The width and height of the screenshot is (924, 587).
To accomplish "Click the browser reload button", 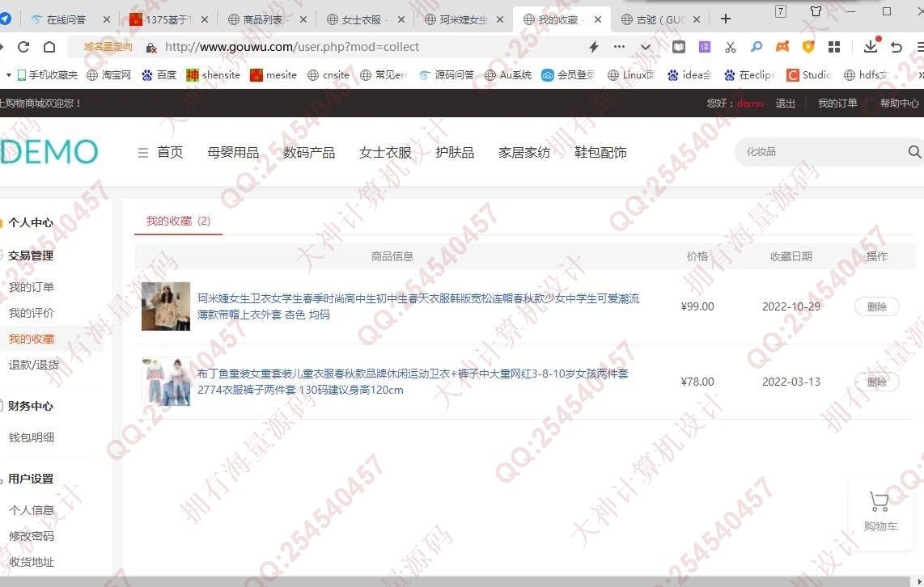I will click(23, 47).
